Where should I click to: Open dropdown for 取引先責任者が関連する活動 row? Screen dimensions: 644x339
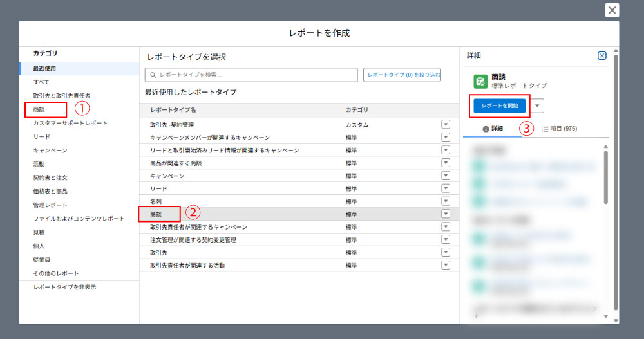[x=446, y=265]
